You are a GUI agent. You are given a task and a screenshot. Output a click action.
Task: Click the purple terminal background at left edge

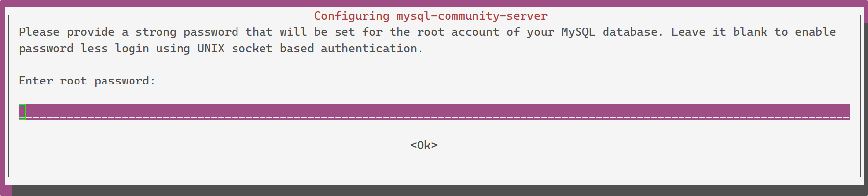2,98
